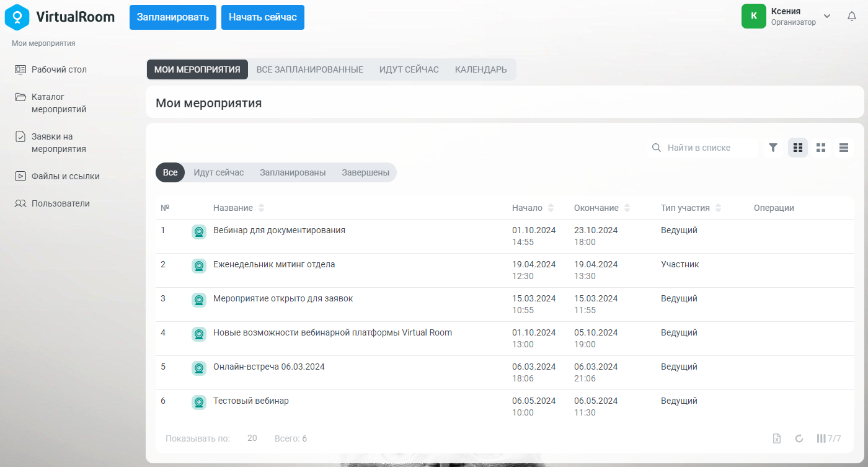Open the Все запланированные tab
This screenshot has height=467, width=868.
[310, 69]
